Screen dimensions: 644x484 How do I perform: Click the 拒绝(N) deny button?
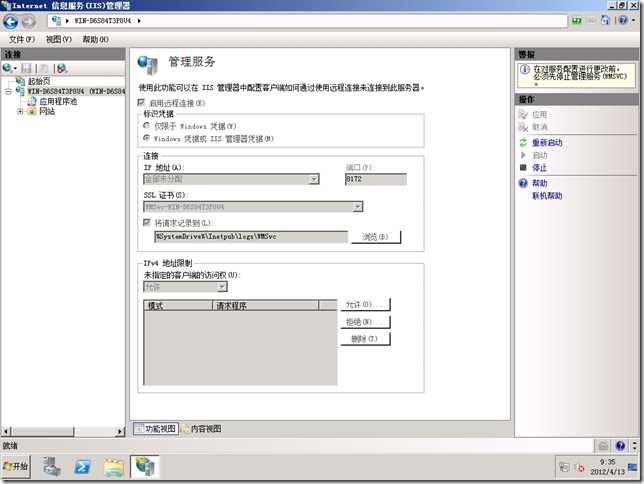pos(365,322)
